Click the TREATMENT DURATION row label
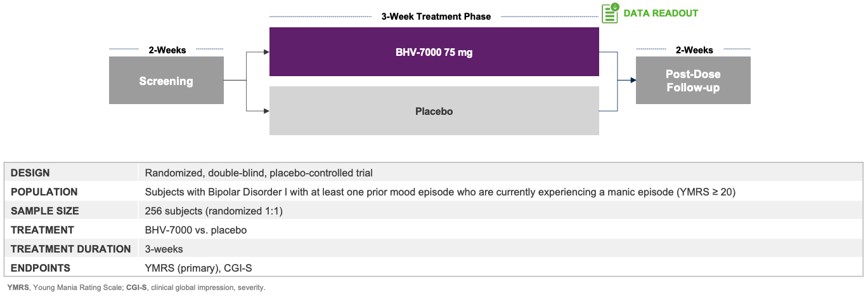This screenshot has height=297, width=868. pos(71,249)
